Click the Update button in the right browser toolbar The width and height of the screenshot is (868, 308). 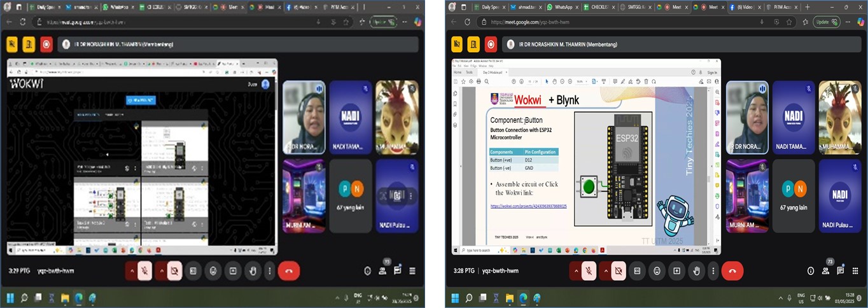[x=826, y=22]
